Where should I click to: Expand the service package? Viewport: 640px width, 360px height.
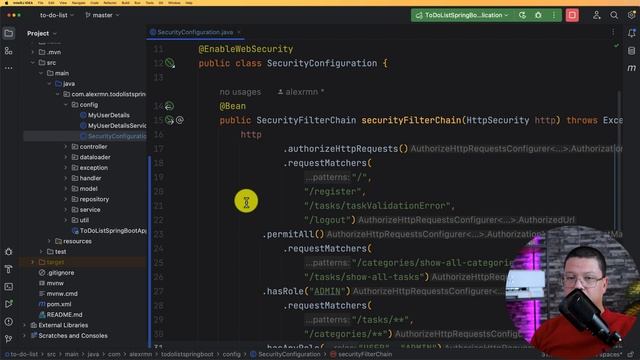click(x=66, y=210)
